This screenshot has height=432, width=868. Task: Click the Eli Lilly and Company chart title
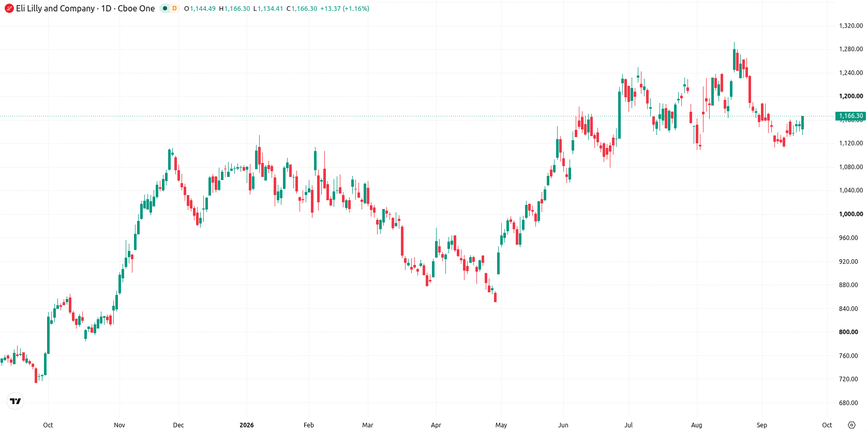pos(55,8)
